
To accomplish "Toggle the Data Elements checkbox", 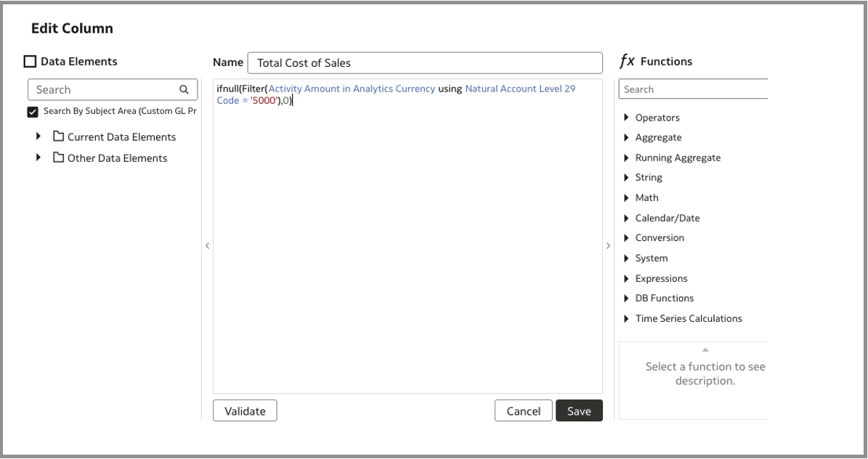I will pos(31,62).
